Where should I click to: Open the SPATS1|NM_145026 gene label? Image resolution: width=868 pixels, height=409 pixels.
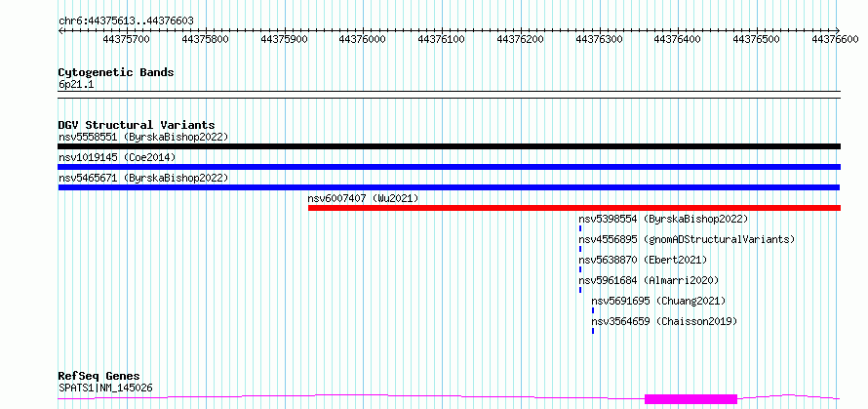105,388
